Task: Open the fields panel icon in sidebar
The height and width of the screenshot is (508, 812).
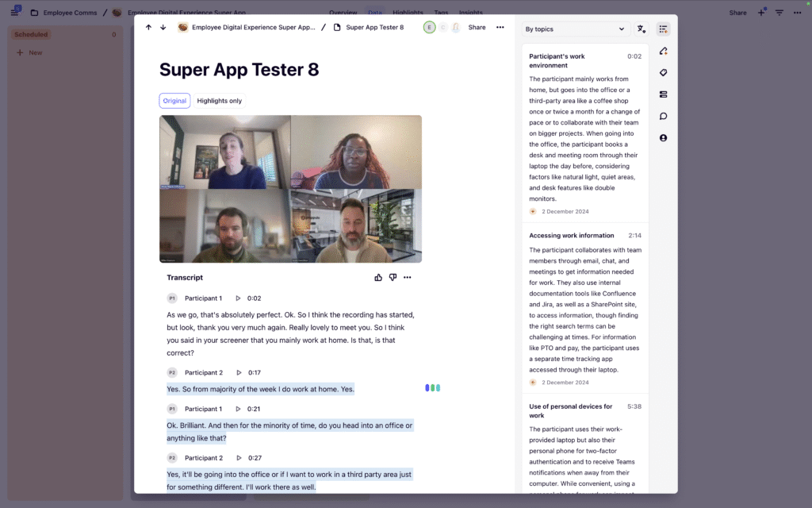Action: click(x=664, y=94)
